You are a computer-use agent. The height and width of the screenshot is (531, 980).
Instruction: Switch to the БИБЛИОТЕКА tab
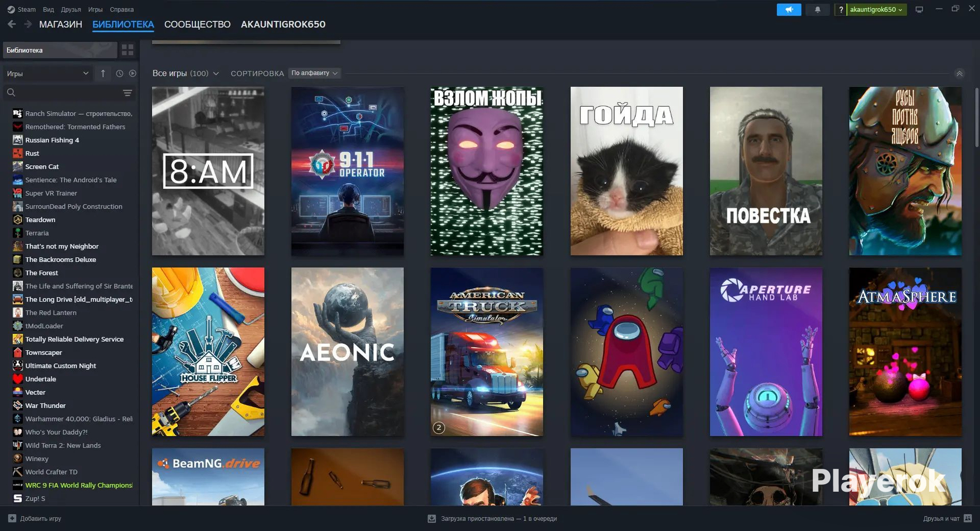(123, 24)
